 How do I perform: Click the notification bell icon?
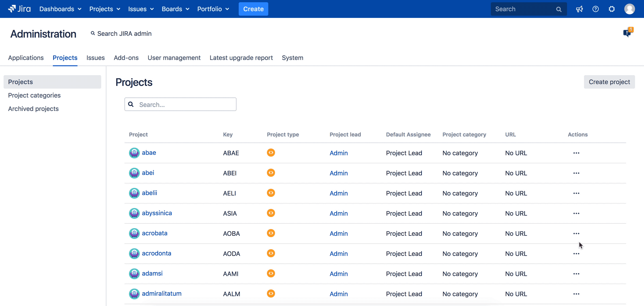pos(628,33)
